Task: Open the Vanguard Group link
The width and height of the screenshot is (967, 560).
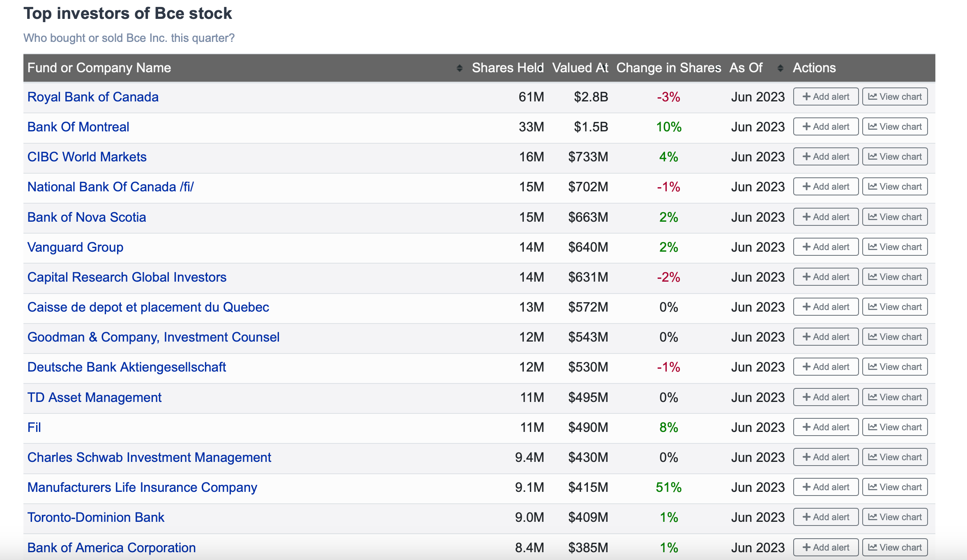Action: pyautogui.click(x=75, y=247)
